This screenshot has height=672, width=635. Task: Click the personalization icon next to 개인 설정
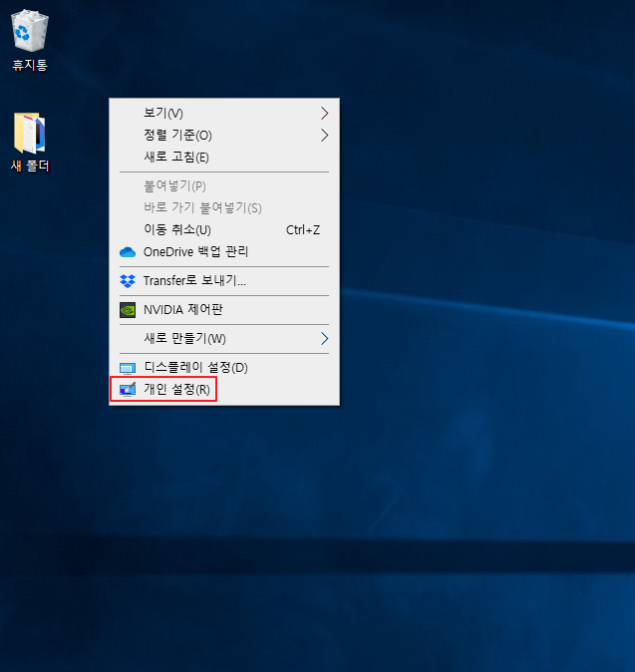click(128, 390)
